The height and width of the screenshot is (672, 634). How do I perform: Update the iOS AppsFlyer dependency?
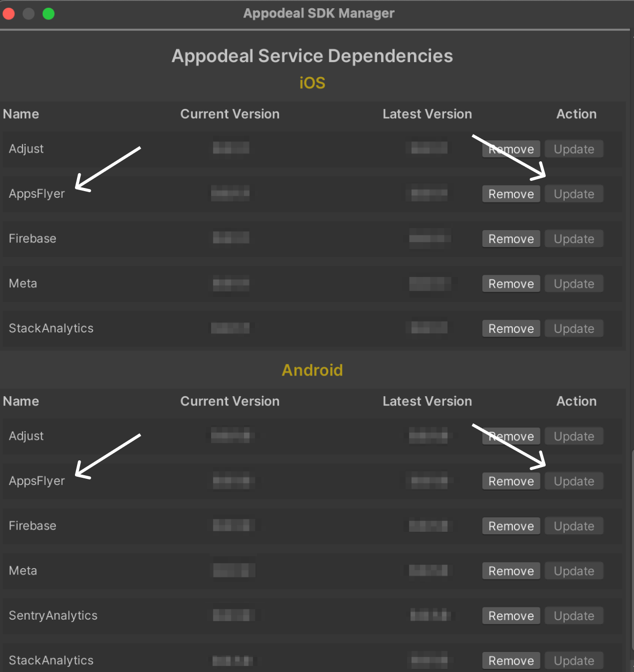point(574,194)
